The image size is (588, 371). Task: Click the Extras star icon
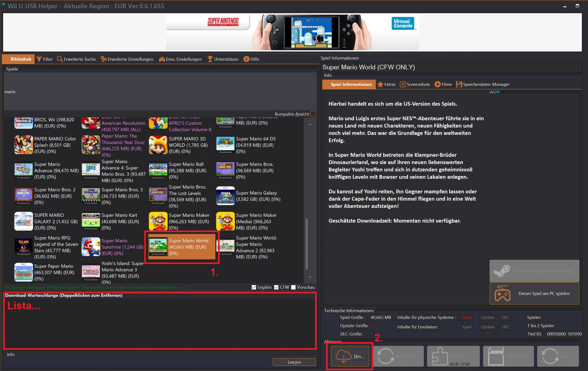(380, 84)
